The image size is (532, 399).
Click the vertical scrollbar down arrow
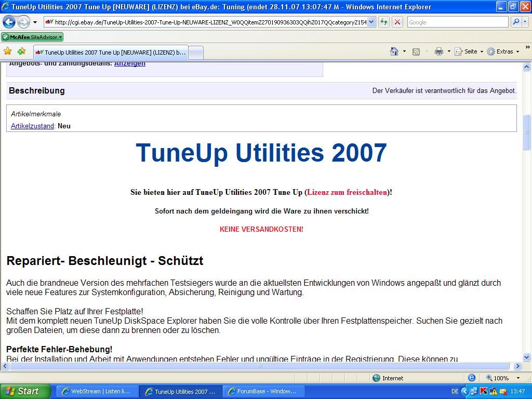pos(527,357)
